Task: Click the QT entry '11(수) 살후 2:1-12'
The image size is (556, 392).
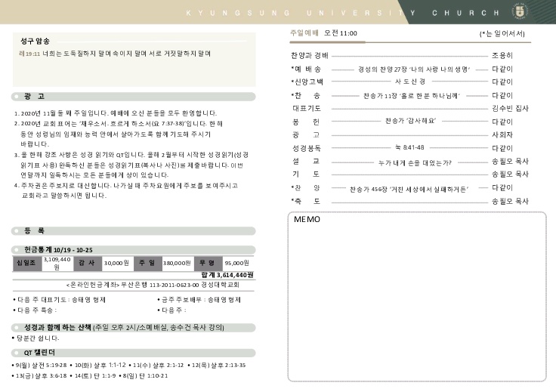Action: (156, 366)
